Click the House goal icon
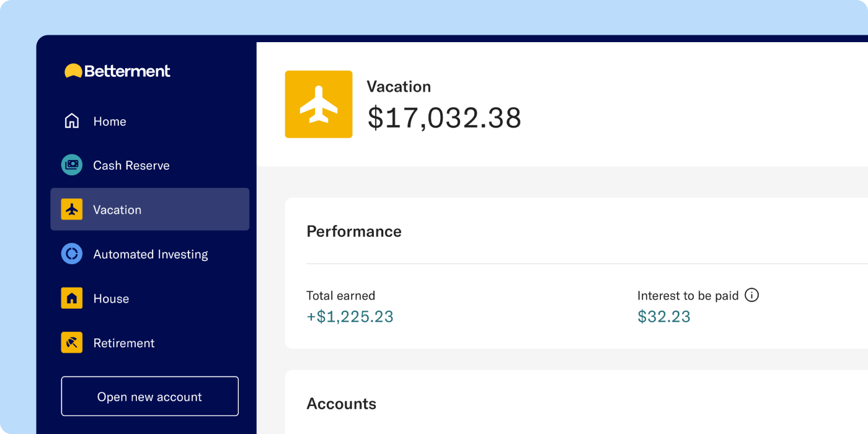 point(72,298)
